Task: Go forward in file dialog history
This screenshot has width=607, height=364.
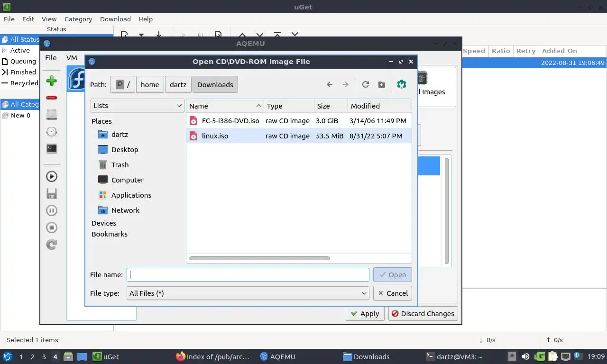Action: [x=346, y=84]
